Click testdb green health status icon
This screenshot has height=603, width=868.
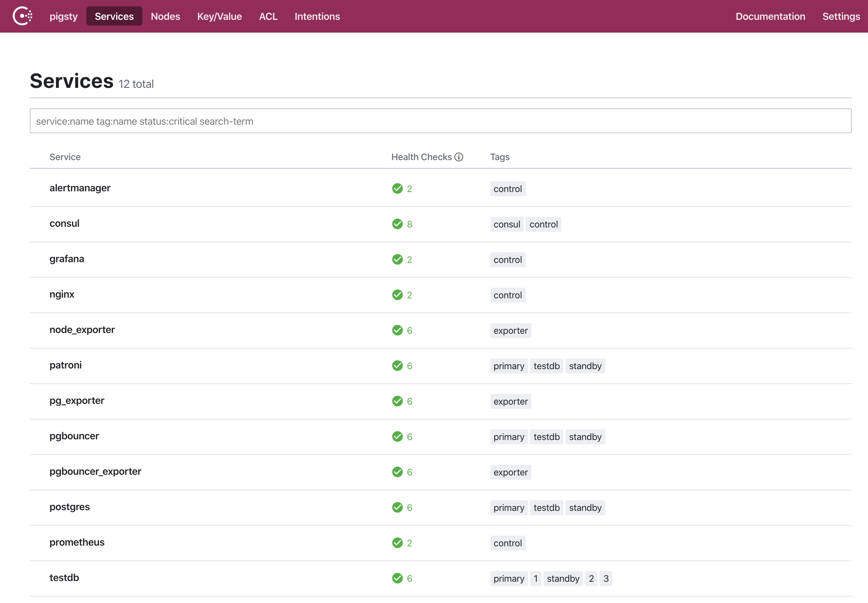point(397,579)
